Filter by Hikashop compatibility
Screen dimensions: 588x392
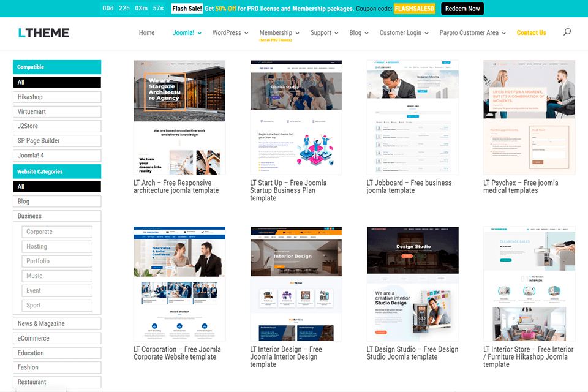tap(57, 97)
